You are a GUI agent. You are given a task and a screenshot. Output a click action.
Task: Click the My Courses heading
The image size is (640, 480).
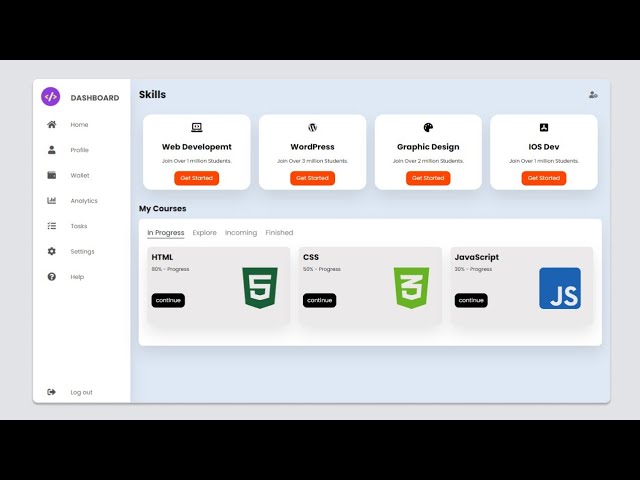(162, 209)
